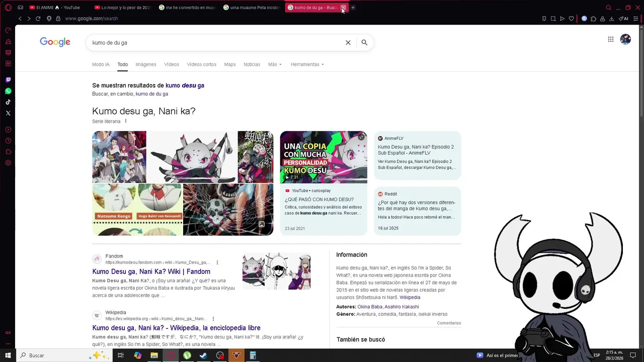Search instead for 'kumo de du ga' link

click(152, 94)
